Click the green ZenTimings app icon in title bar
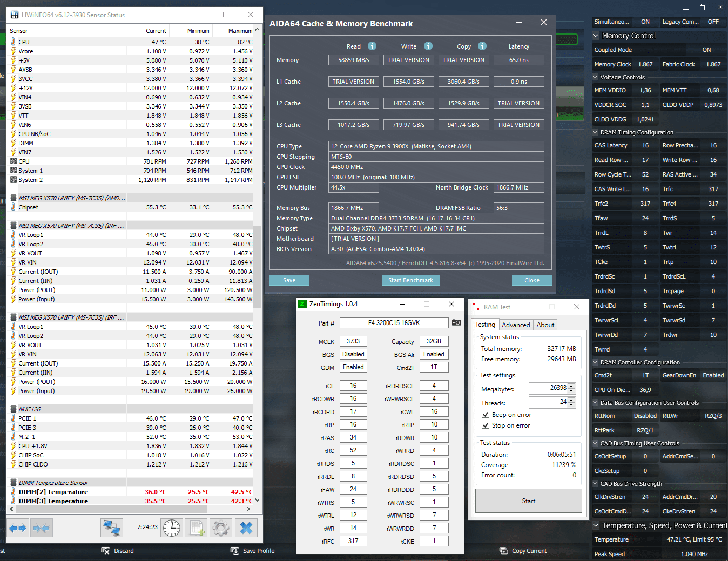This screenshot has width=728, height=561. point(302,304)
